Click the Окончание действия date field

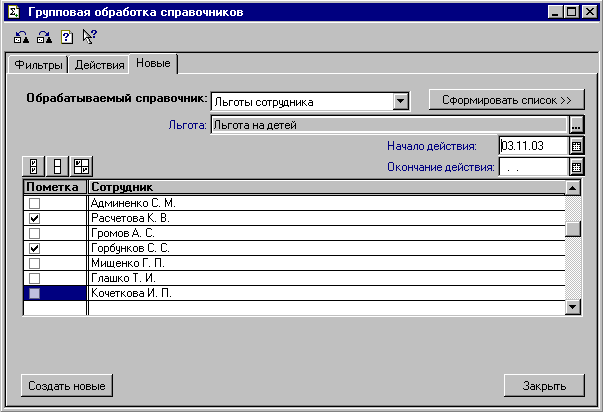(x=534, y=167)
